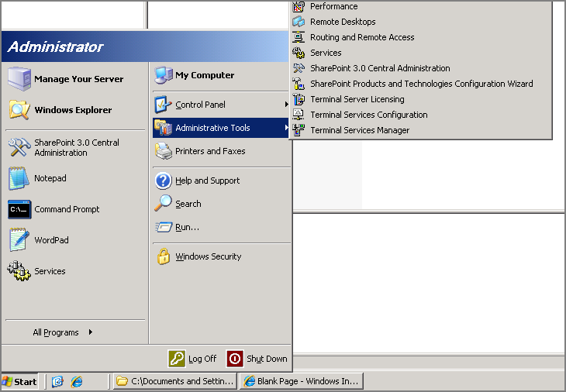Click the Shut Down label
The height and width of the screenshot is (392, 566).
[x=267, y=359]
